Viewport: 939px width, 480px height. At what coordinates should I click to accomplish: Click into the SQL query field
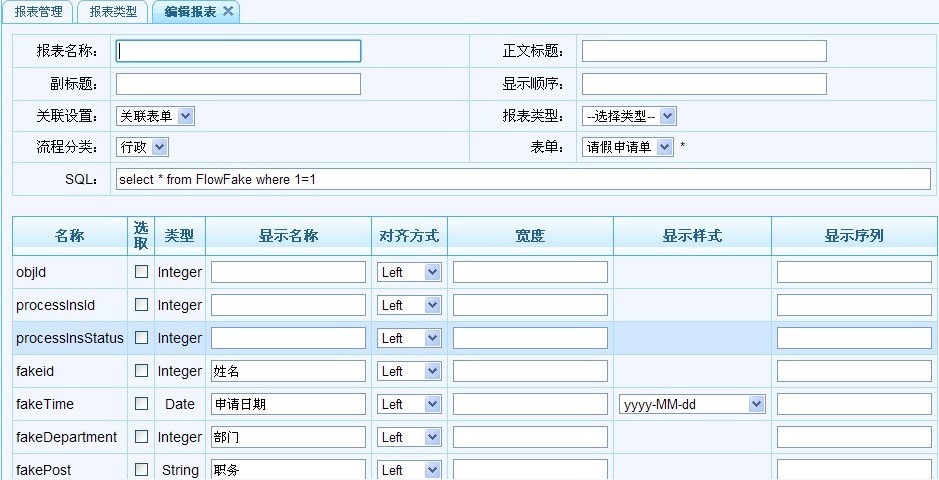pos(522,179)
